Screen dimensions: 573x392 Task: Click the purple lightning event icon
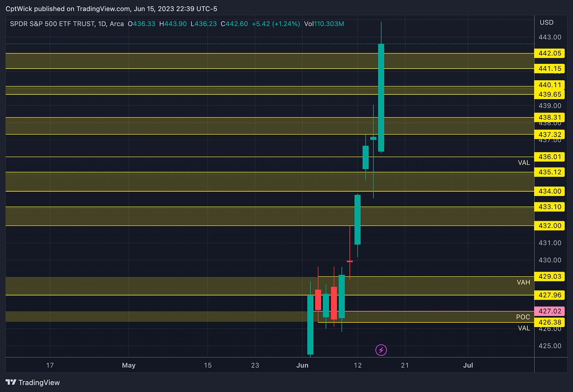381,350
